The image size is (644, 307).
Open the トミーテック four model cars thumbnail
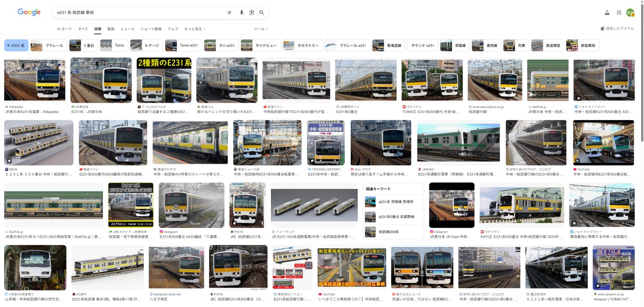coord(314,205)
